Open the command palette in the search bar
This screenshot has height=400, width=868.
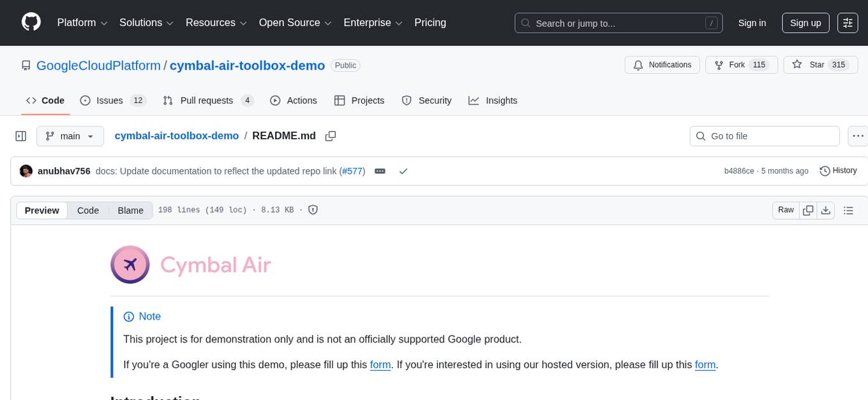(711, 23)
